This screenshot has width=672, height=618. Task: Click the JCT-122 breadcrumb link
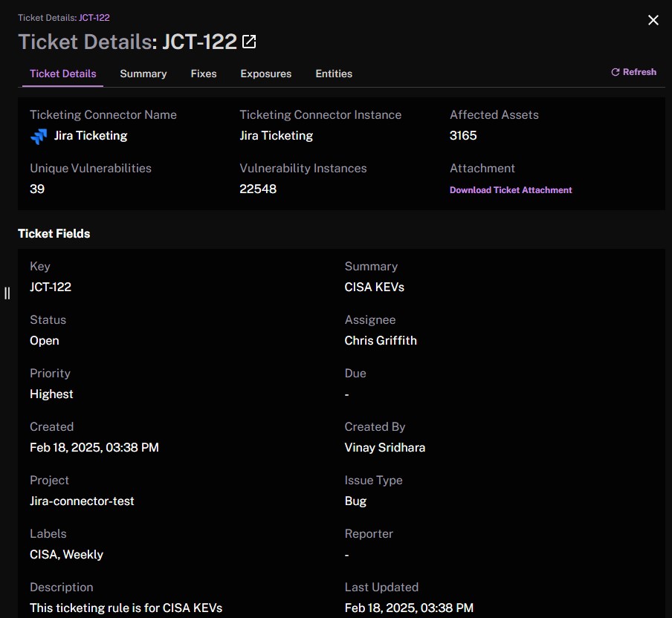tap(94, 18)
